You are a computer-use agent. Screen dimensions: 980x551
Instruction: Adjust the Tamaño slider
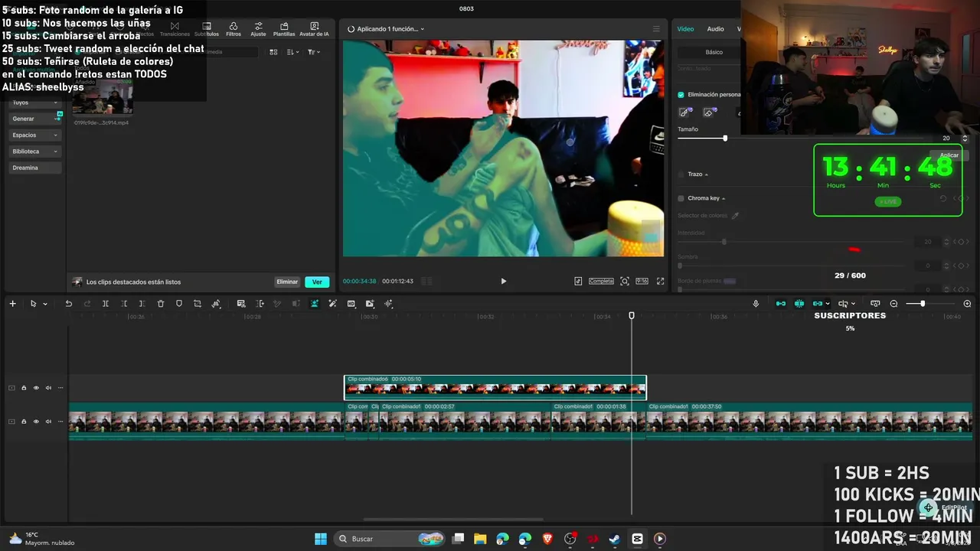(x=725, y=139)
